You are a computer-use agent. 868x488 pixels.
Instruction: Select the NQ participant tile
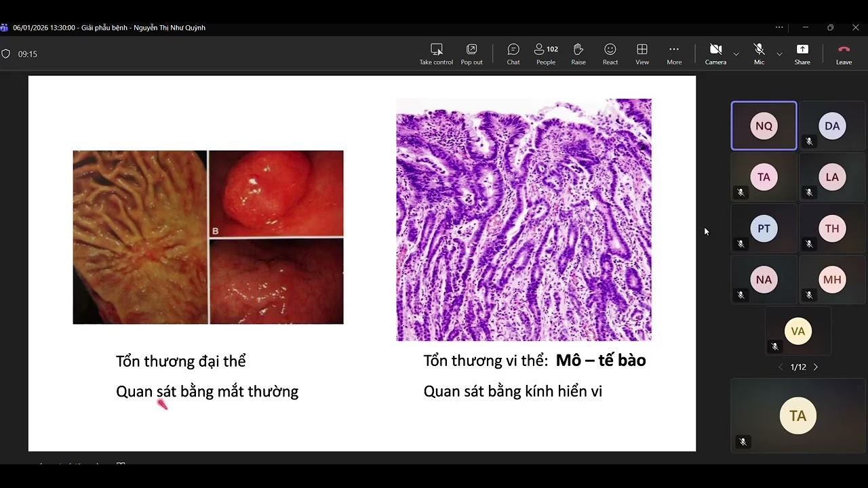click(x=764, y=126)
